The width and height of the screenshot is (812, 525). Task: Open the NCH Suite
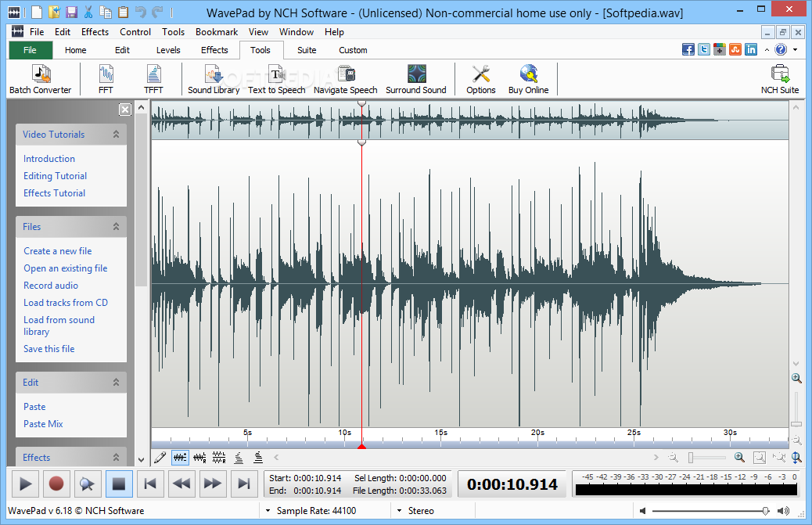click(779, 79)
